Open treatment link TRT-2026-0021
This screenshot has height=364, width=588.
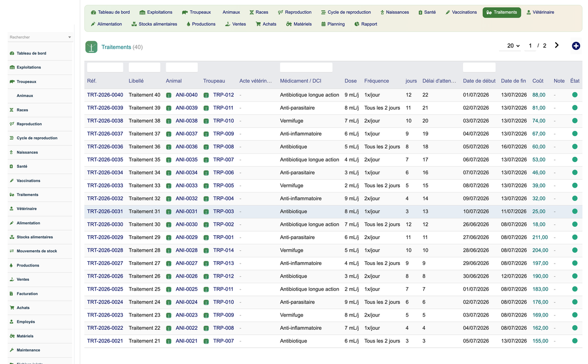pyautogui.click(x=105, y=341)
